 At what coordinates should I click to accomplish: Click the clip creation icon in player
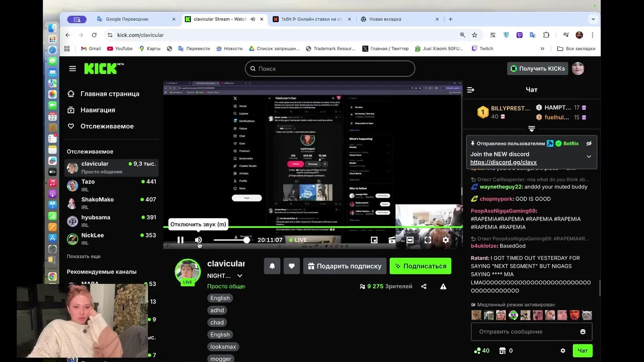392,240
